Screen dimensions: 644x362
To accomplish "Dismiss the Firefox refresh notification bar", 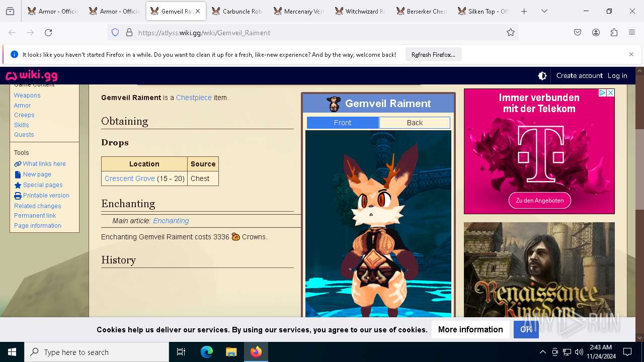I will (631, 54).
